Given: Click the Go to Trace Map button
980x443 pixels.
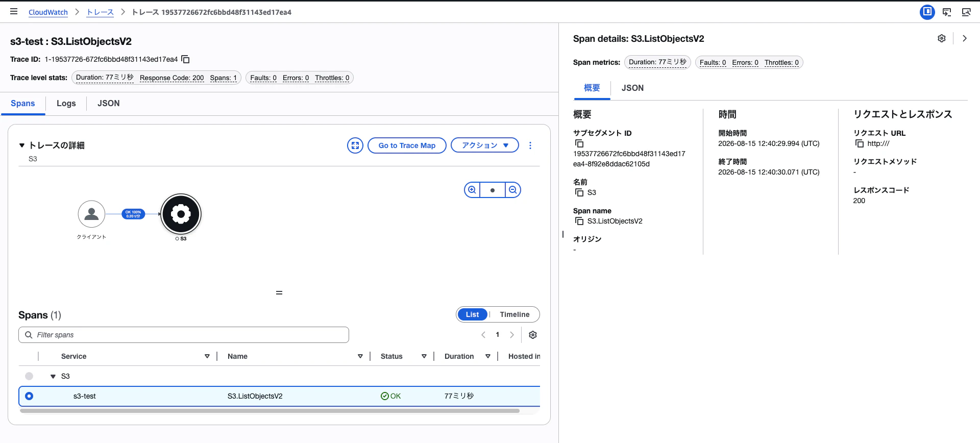Looking at the screenshot, I should (x=407, y=145).
